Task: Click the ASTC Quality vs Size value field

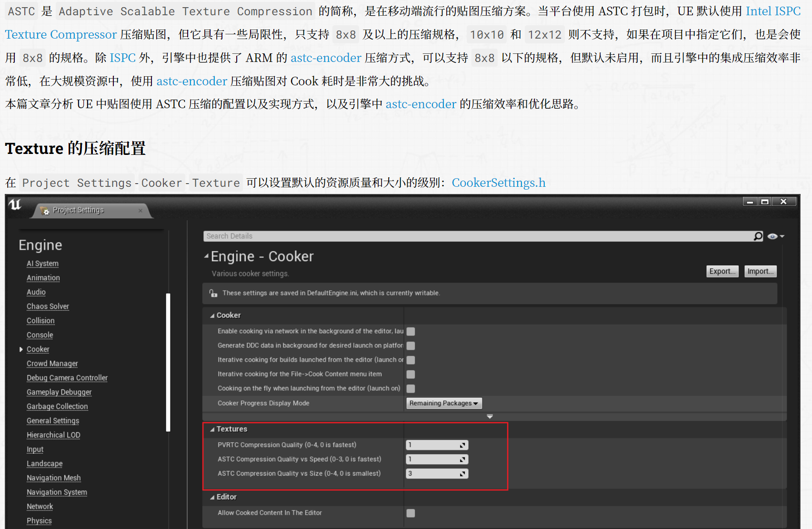Action: [437, 474]
